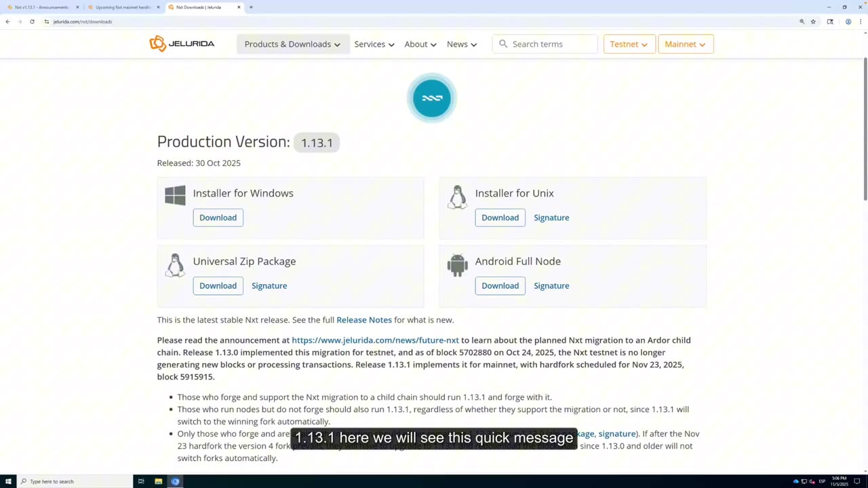Open the signature link in the last bullet

pyautogui.click(x=617, y=434)
